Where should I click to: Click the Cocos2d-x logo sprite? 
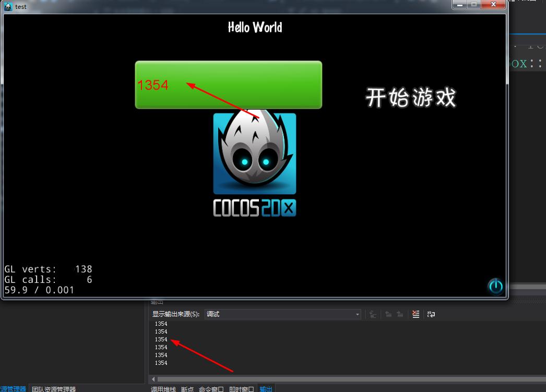coord(255,163)
